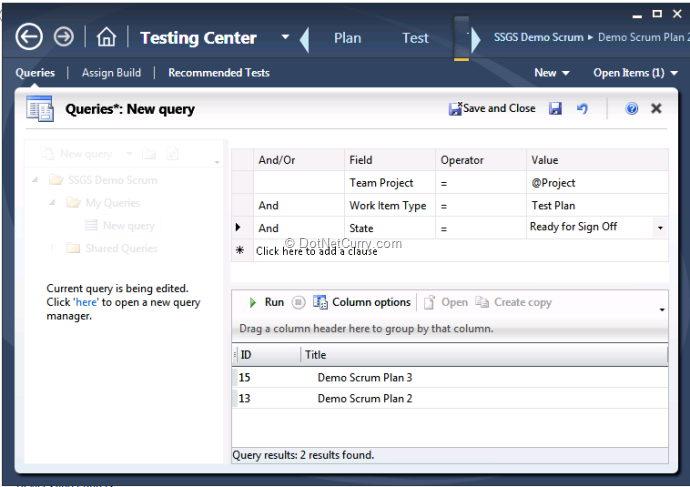690x487 pixels.
Task: Click the save floppy disk icon
Action: pos(556,109)
